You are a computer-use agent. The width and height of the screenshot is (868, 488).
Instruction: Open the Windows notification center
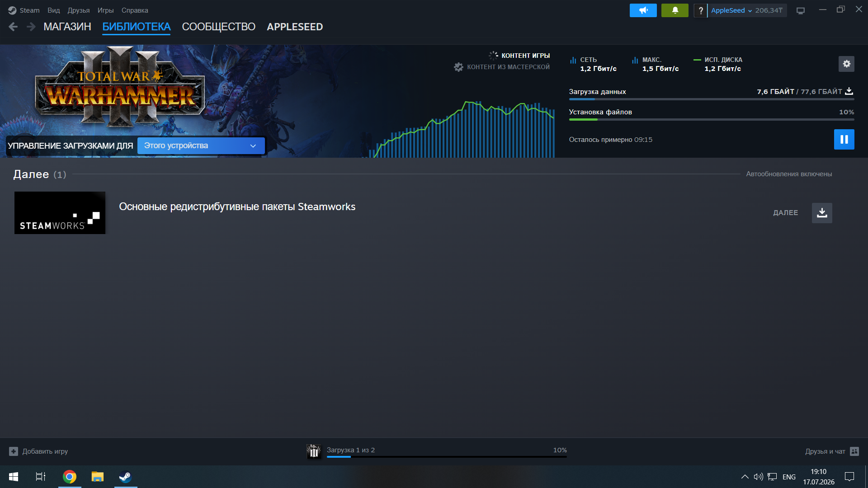[x=849, y=477]
